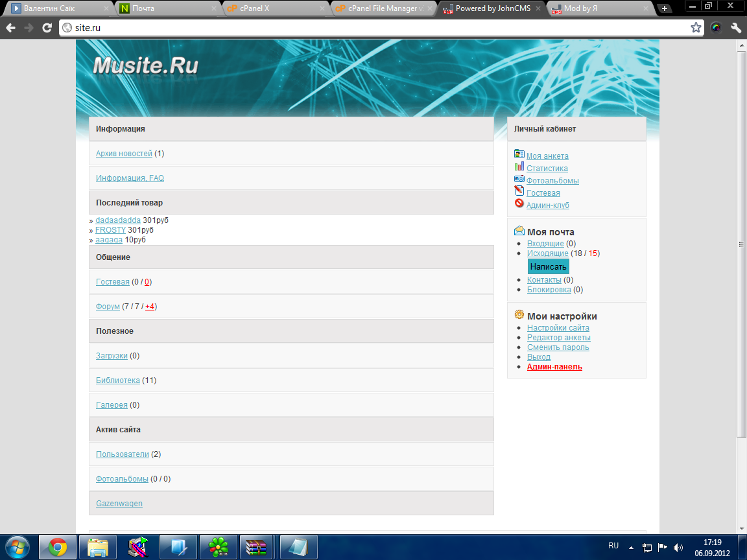Click the volume speaker tray icon

678,548
